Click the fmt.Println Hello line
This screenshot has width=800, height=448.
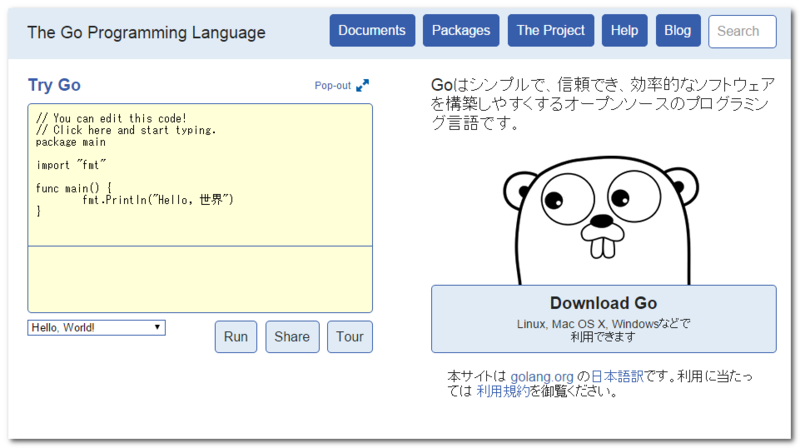[158, 200]
